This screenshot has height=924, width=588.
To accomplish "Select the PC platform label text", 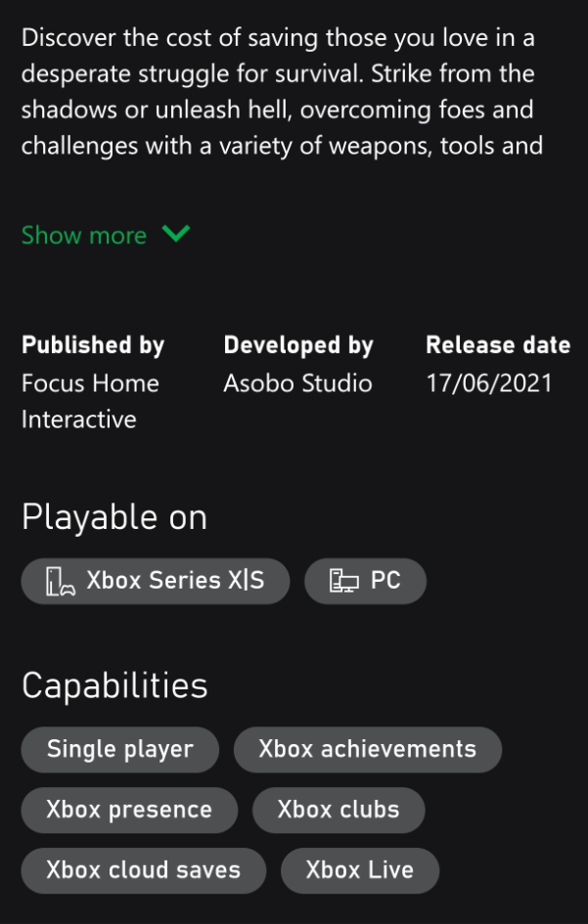I will [385, 580].
